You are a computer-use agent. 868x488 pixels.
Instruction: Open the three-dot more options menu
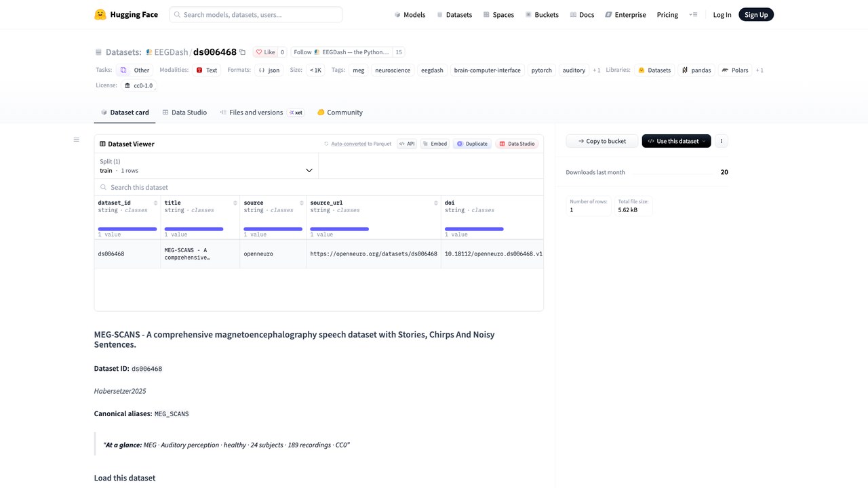click(722, 141)
